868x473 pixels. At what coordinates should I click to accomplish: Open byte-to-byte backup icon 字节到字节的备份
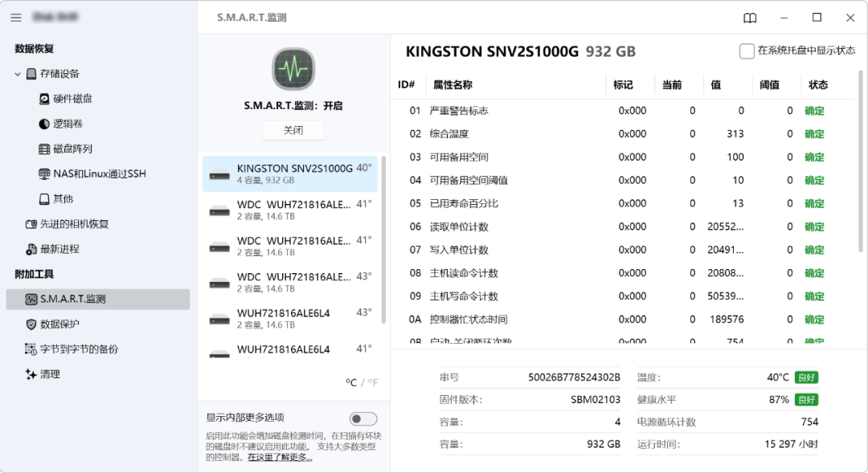(31, 349)
